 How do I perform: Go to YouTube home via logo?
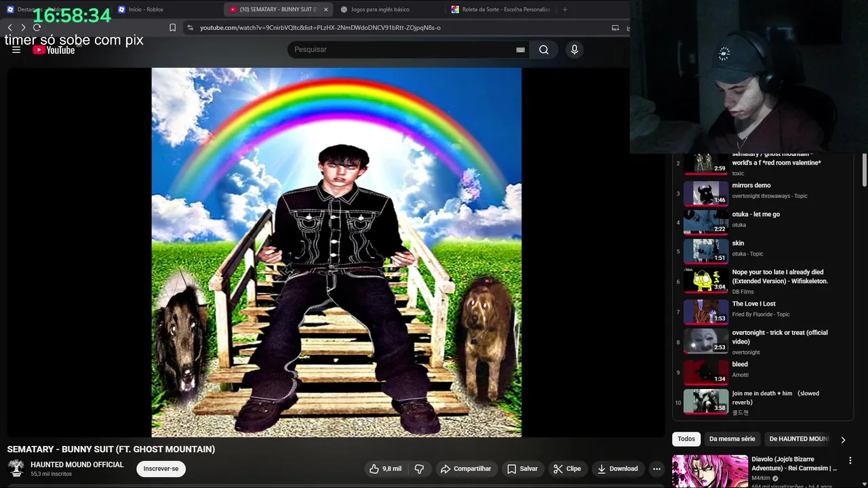[x=54, y=49]
